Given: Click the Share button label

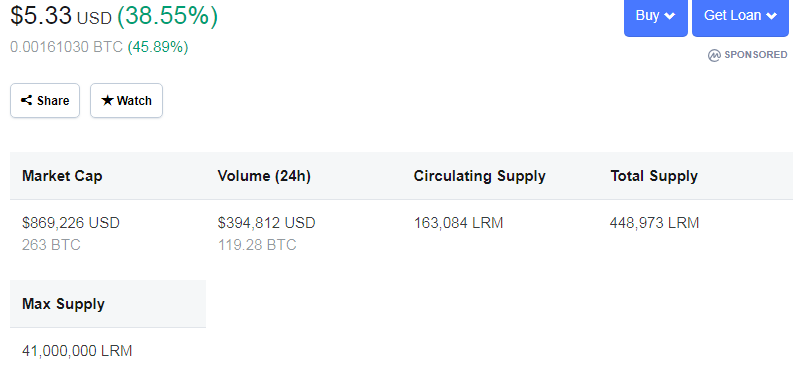Looking at the screenshot, I should pos(53,101).
